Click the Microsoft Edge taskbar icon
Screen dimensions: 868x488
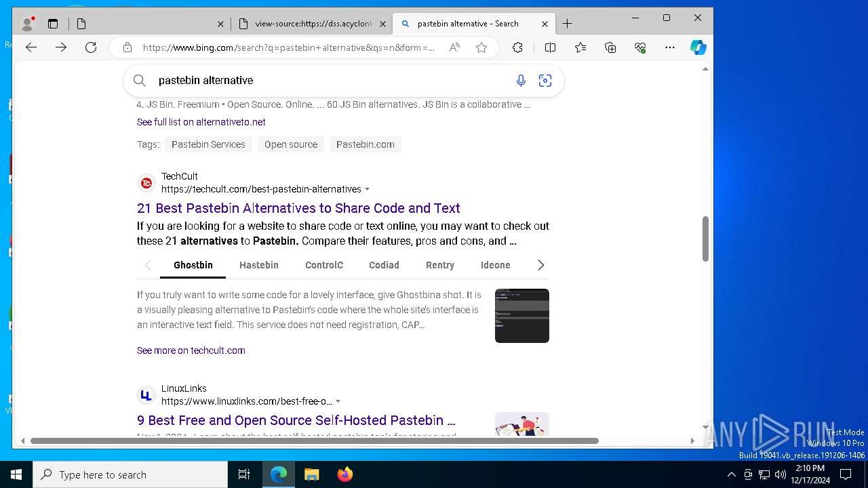(279, 474)
